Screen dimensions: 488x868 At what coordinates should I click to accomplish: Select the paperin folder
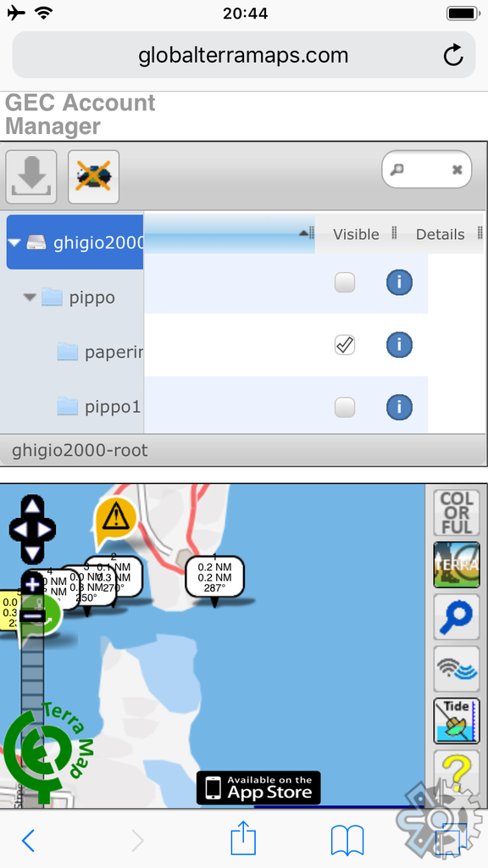coord(101,352)
